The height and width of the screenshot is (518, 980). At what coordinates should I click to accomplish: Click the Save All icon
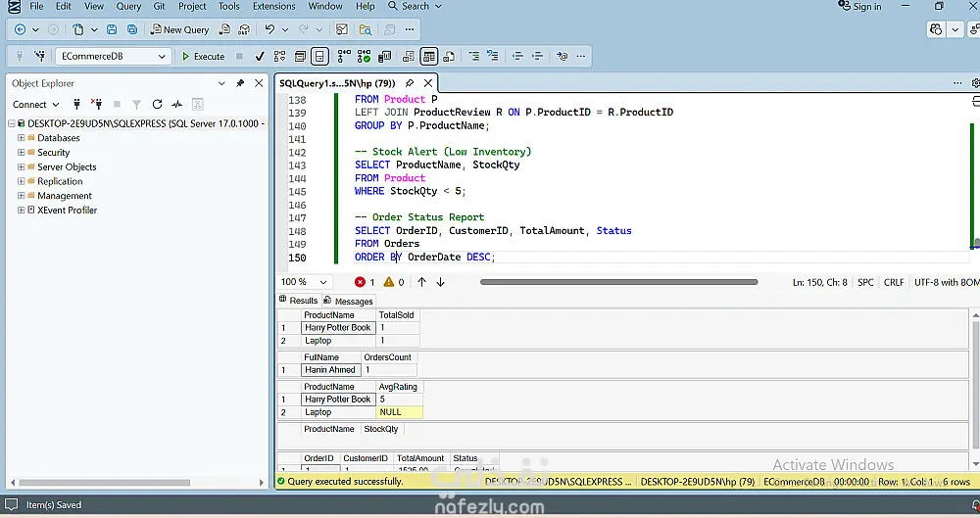132,29
